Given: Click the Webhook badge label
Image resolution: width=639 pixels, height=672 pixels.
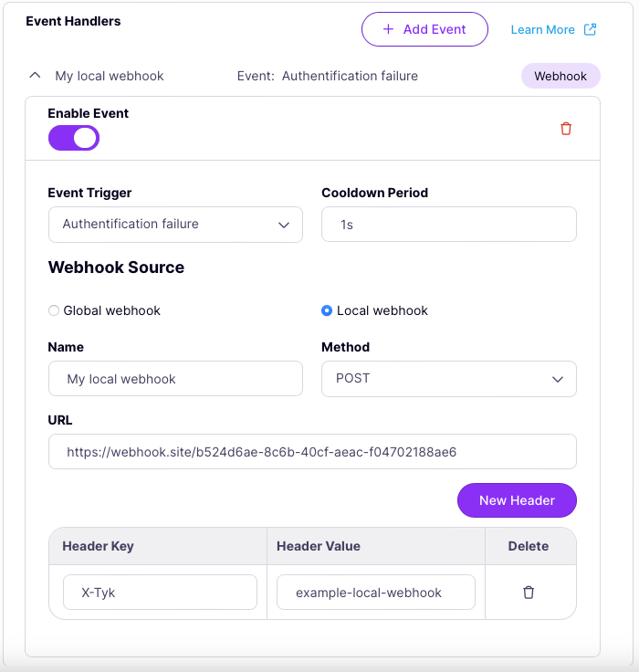Looking at the screenshot, I should pyautogui.click(x=560, y=76).
